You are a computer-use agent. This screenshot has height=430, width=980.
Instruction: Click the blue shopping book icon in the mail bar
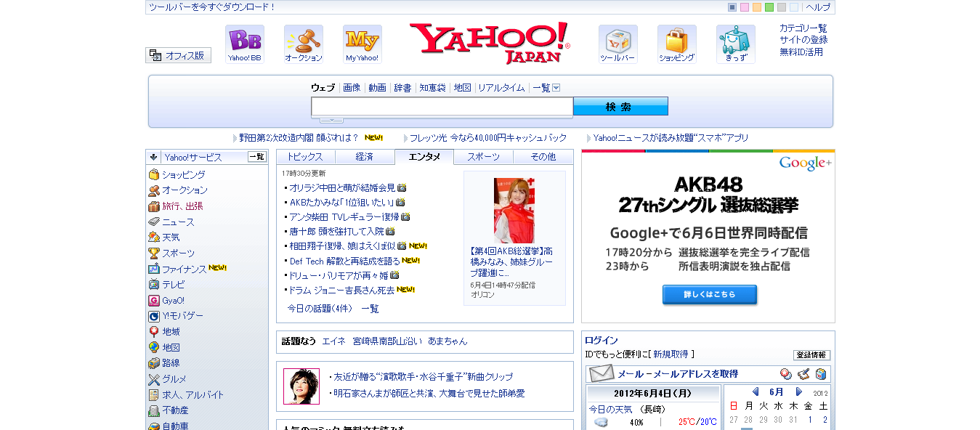821,374
